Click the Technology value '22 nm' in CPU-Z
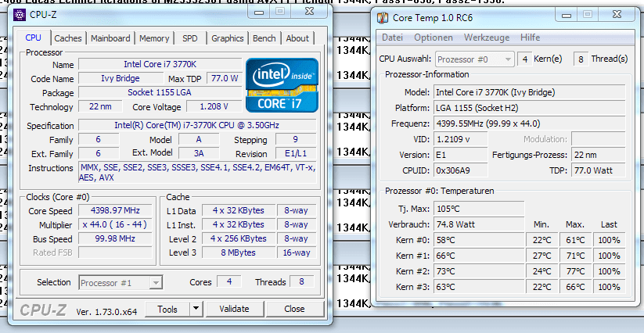 (100, 106)
